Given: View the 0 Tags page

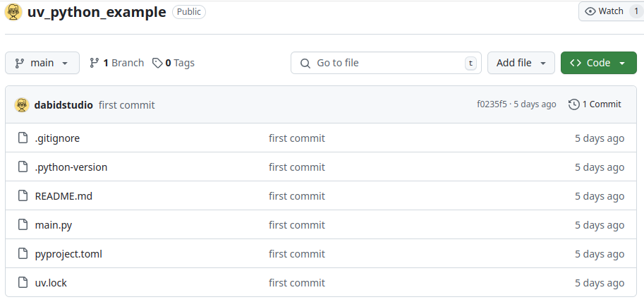Looking at the screenshot, I should tap(174, 63).
